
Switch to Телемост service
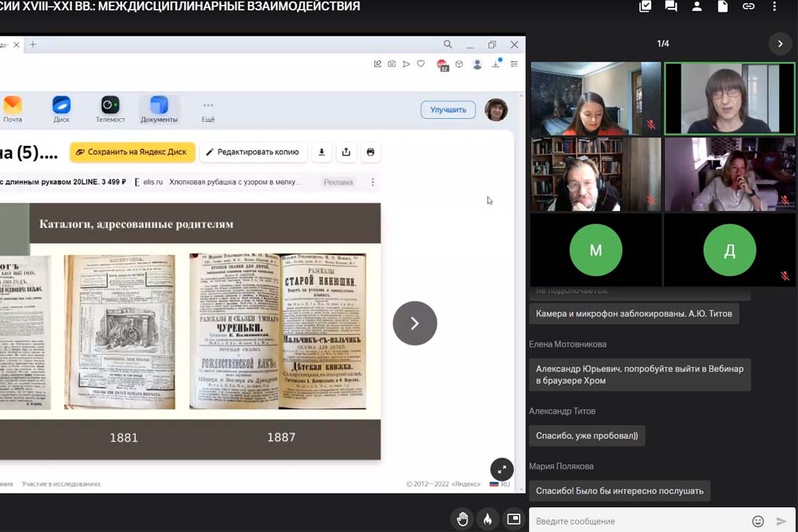click(110, 109)
